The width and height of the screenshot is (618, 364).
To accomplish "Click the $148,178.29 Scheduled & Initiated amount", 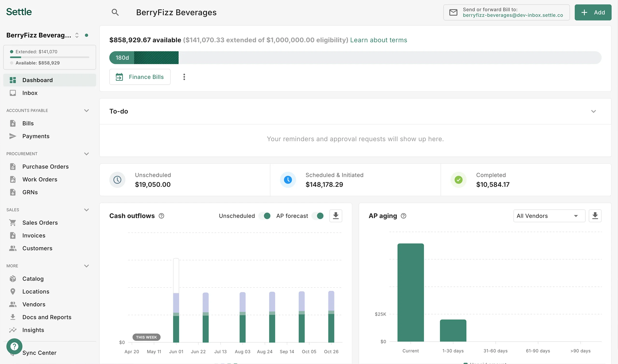I will [324, 184].
